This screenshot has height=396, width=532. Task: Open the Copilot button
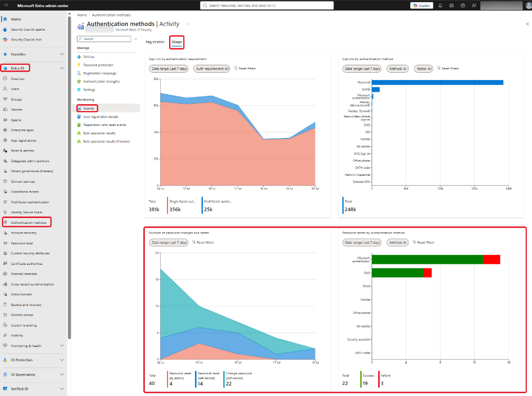point(421,5)
